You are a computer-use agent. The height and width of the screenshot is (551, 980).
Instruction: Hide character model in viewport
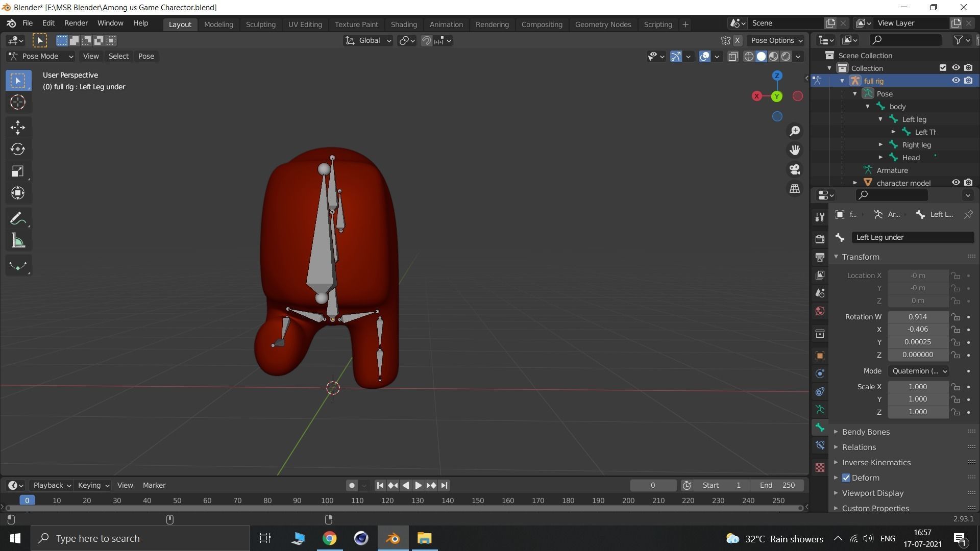tap(955, 183)
